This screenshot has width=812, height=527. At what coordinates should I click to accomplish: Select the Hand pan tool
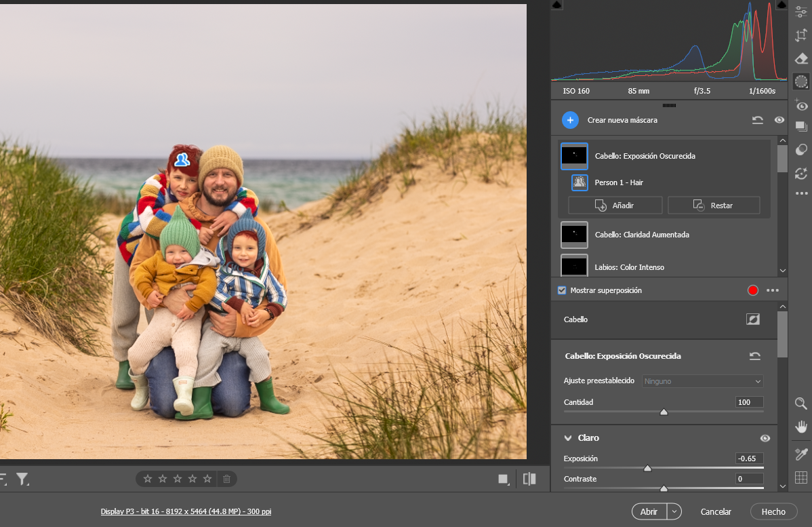click(801, 427)
